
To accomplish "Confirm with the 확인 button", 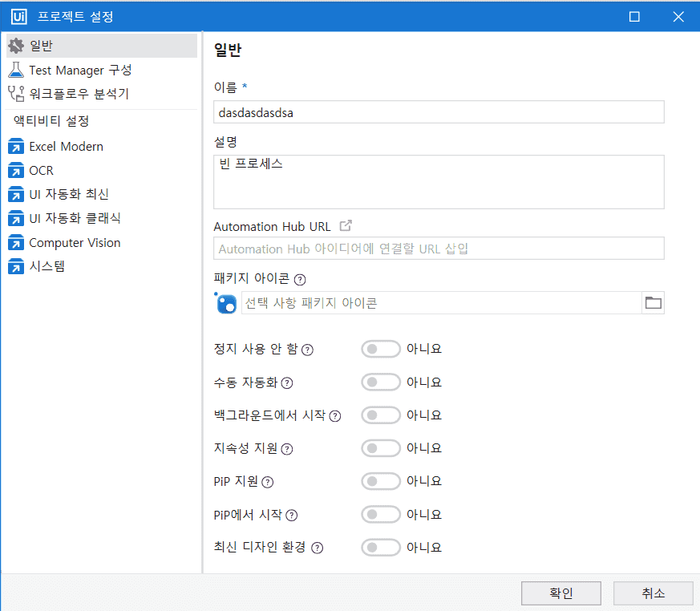I will tap(561, 593).
